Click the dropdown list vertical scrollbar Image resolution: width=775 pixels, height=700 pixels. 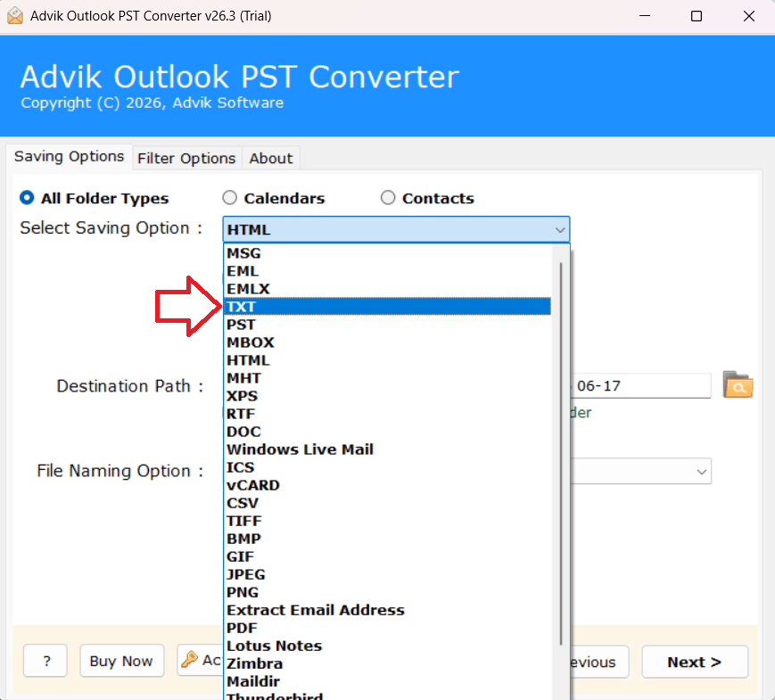pyautogui.click(x=561, y=453)
